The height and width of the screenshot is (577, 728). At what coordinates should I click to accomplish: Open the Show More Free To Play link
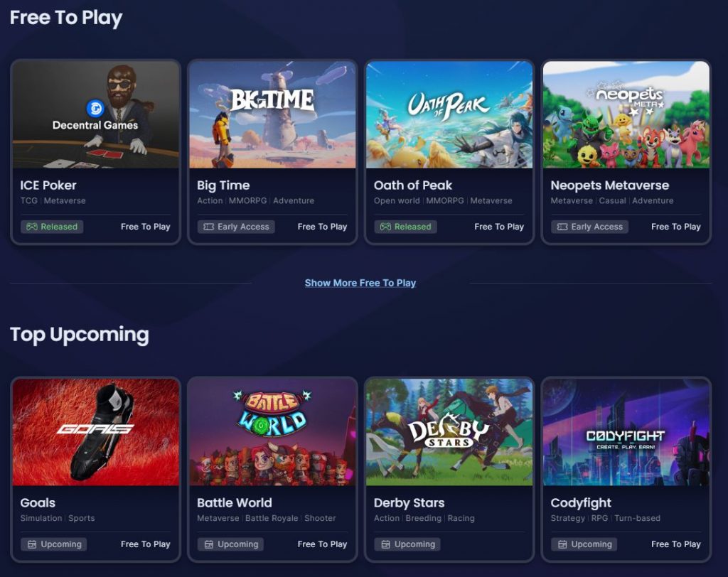click(x=360, y=283)
